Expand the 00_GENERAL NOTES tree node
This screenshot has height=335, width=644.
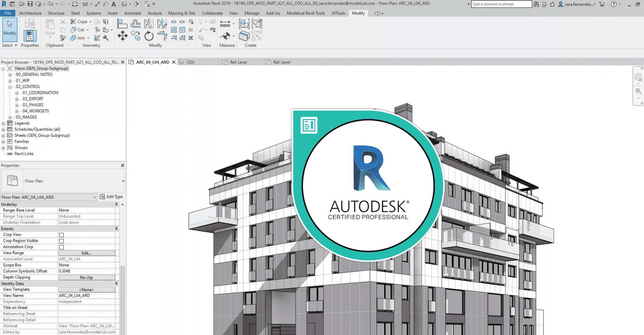click(x=10, y=74)
